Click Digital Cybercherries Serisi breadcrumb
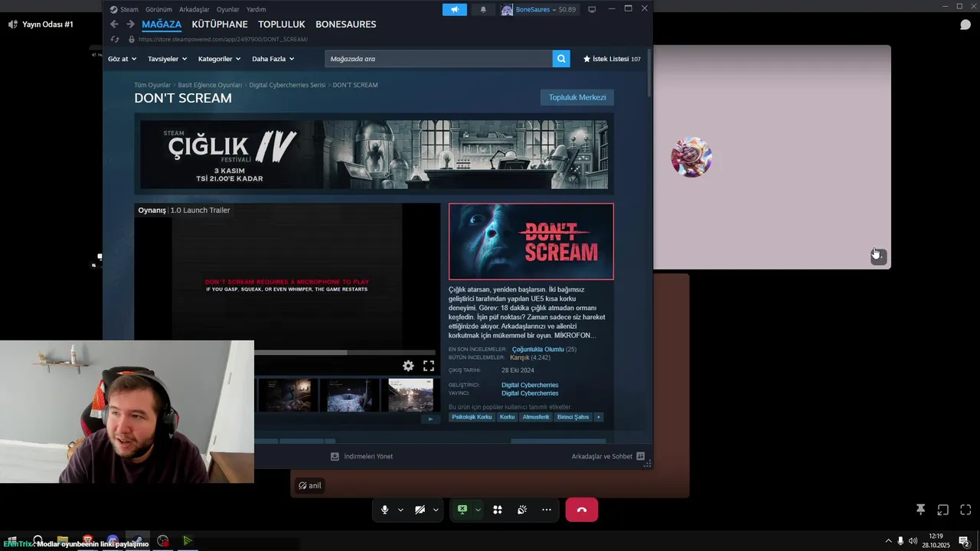Screen dimensions: 980x551 point(287,85)
